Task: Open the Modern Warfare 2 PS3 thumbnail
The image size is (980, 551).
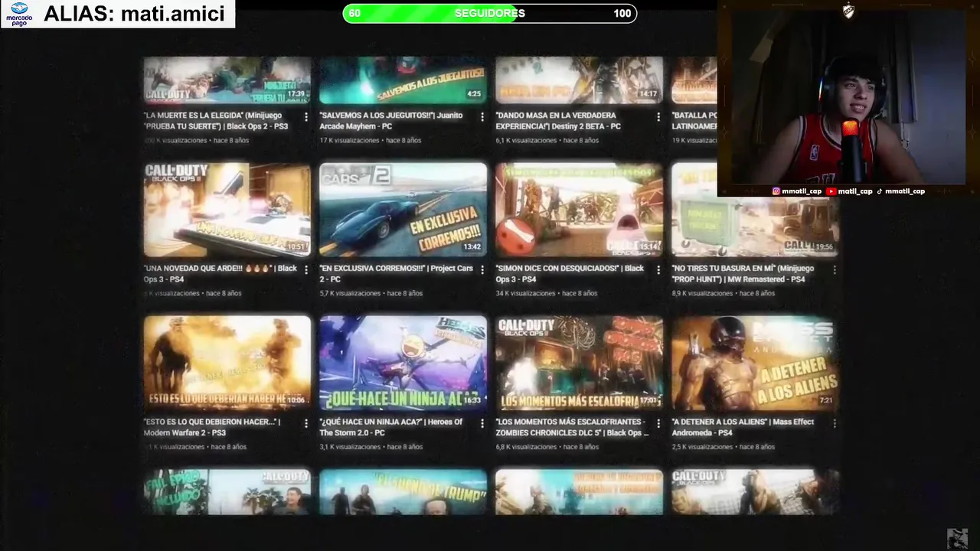Action: (x=227, y=363)
